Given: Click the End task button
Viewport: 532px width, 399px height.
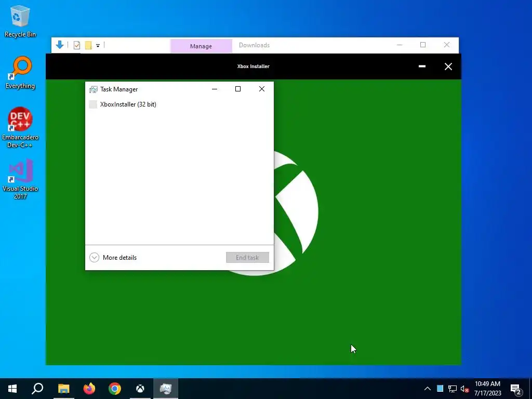Looking at the screenshot, I should [247, 258].
